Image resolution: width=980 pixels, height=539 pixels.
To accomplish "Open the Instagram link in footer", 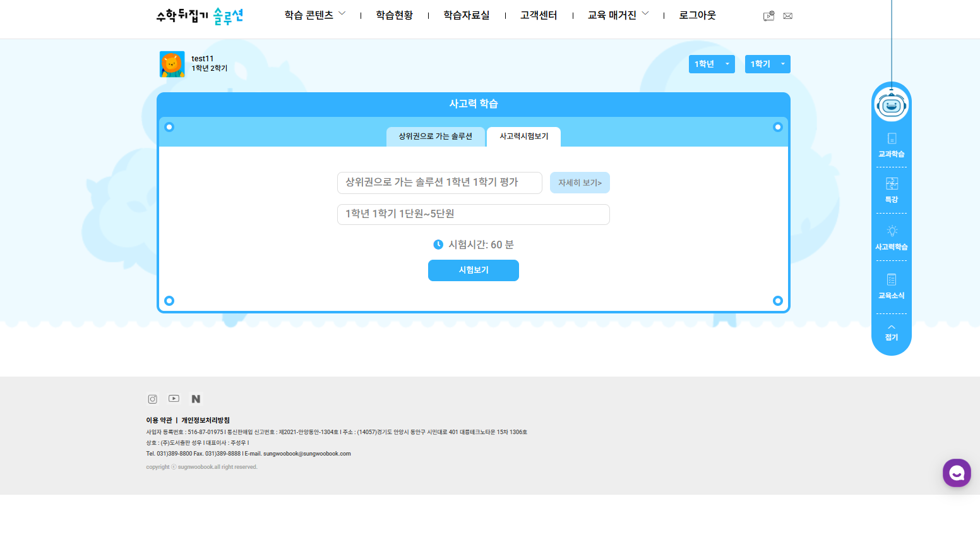I will (x=152, y=399).
